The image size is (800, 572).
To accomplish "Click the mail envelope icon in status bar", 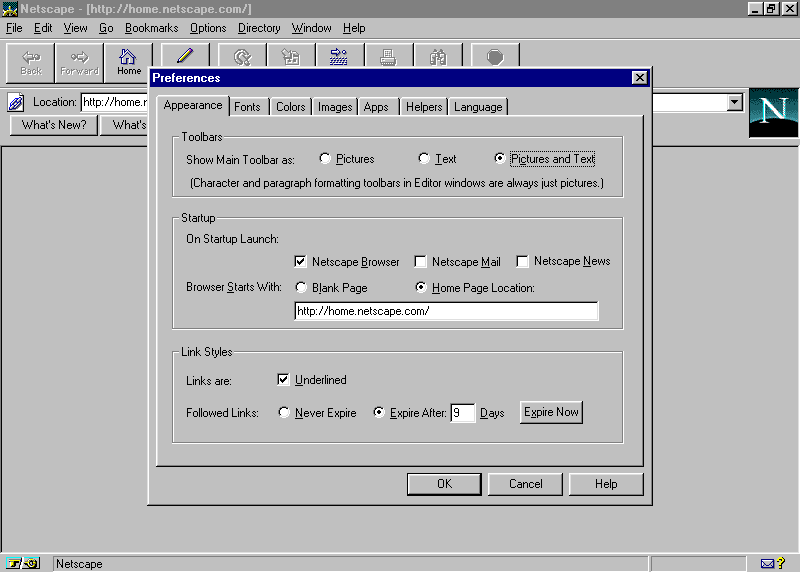I will [767, 563].
